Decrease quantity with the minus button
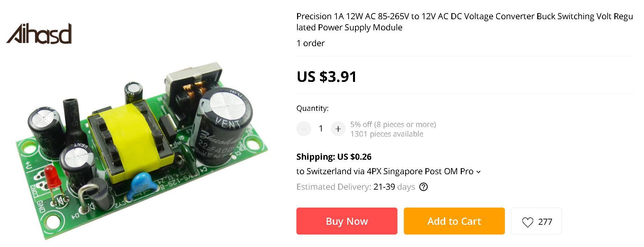Screen dimensions: 644x247 (303, 129)
